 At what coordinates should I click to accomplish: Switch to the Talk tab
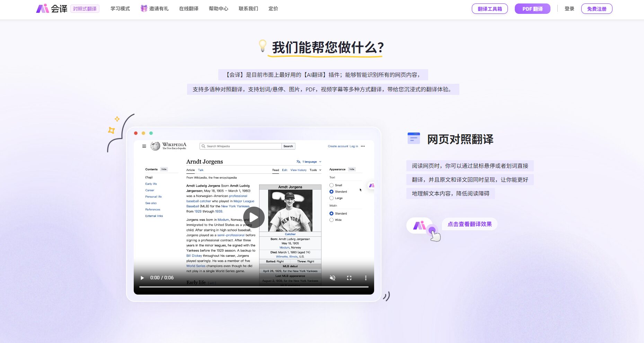[x=200, y=170]
